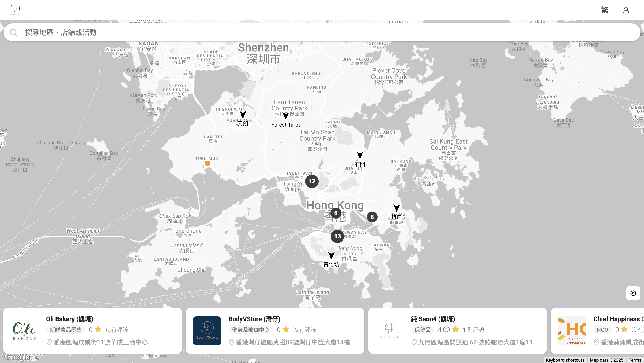This screenshot has width=644, height=363.
Task: Click the Oli Bakery logo thumbnail
Action: [25, 331]
